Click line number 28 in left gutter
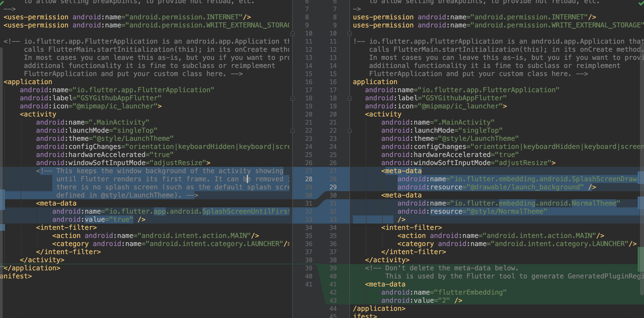The width and height of the screenshot is (644, 318). point(308,179)
